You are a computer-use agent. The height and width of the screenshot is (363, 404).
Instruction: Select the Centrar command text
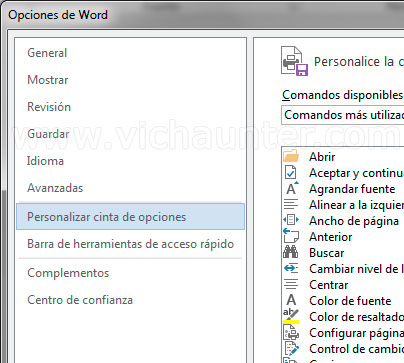(x=329, y=285)
